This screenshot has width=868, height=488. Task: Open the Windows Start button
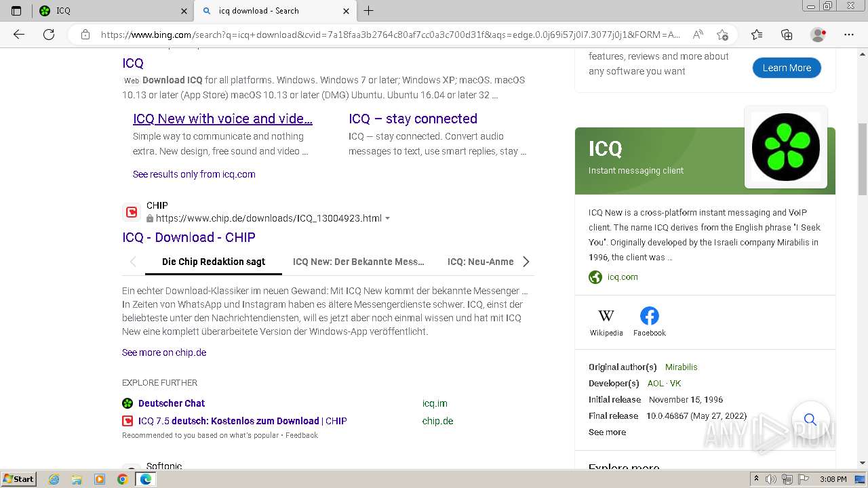19,479
